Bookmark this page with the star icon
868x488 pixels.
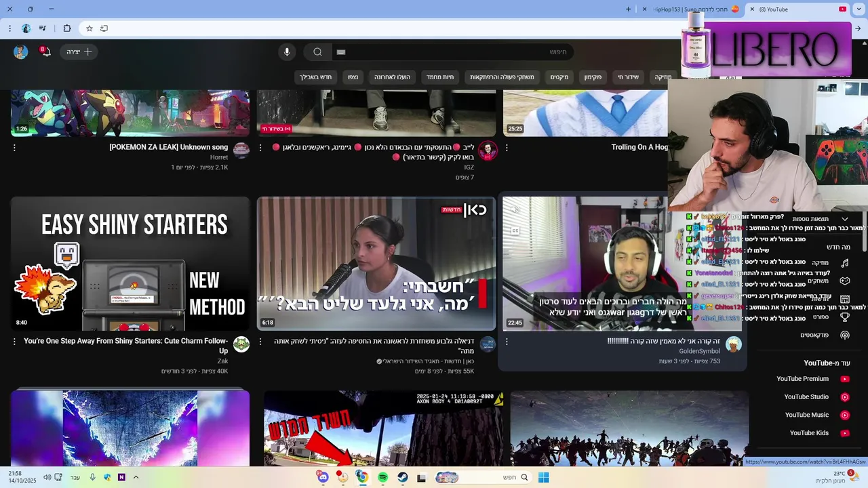(x=89, y=28)
